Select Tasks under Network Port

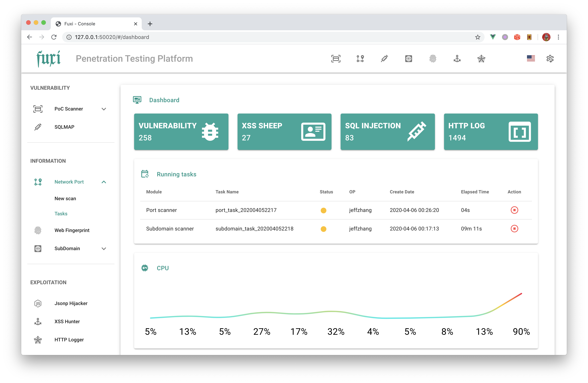tap(61, 214)
